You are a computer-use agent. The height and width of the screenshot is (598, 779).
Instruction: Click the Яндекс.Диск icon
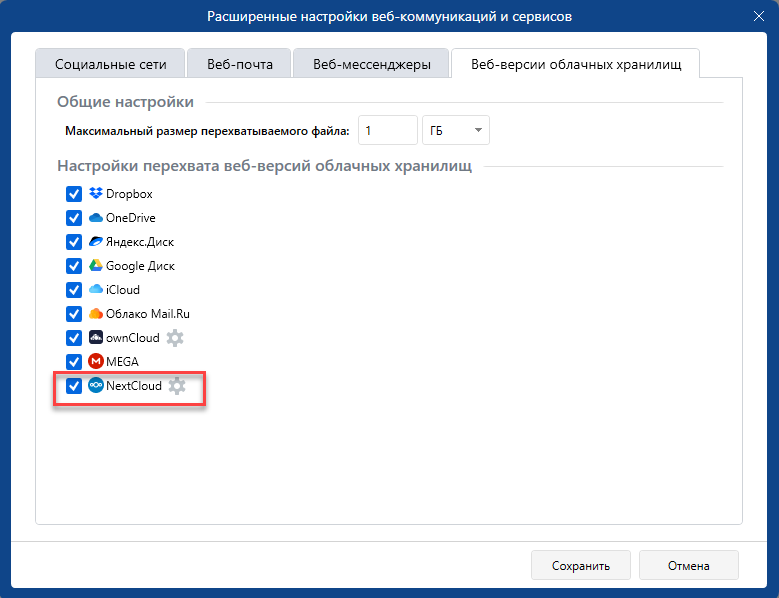[x=96, y=242]
